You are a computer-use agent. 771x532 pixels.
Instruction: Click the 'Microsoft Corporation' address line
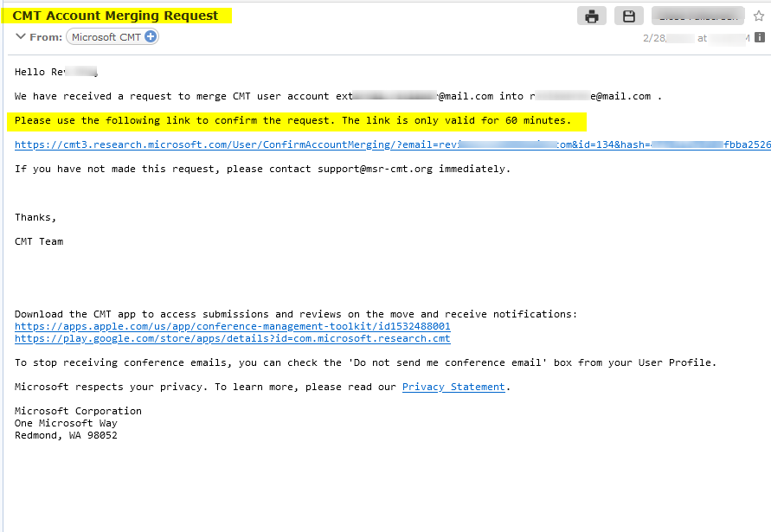78,411
